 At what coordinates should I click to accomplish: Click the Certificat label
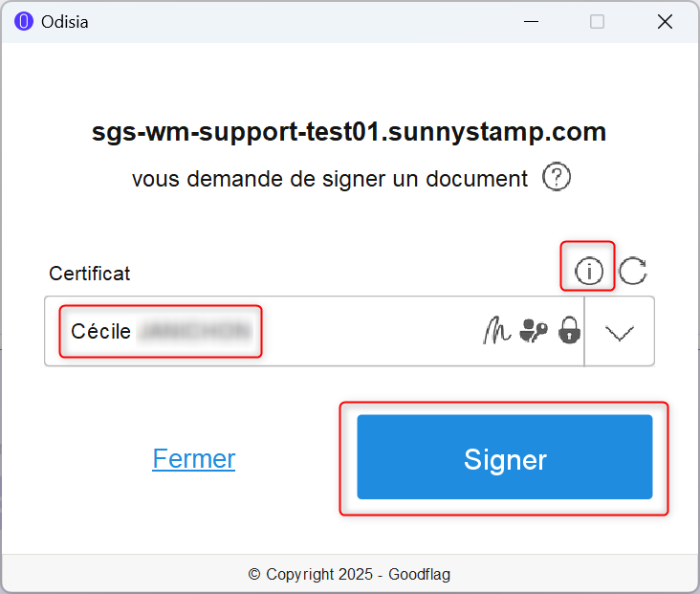90,274
